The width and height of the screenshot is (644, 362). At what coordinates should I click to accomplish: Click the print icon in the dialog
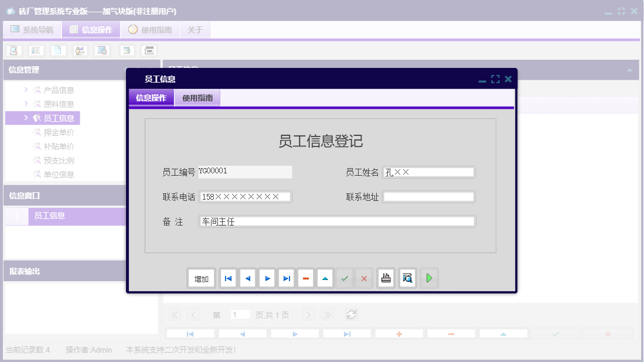[x=386, y=278]
